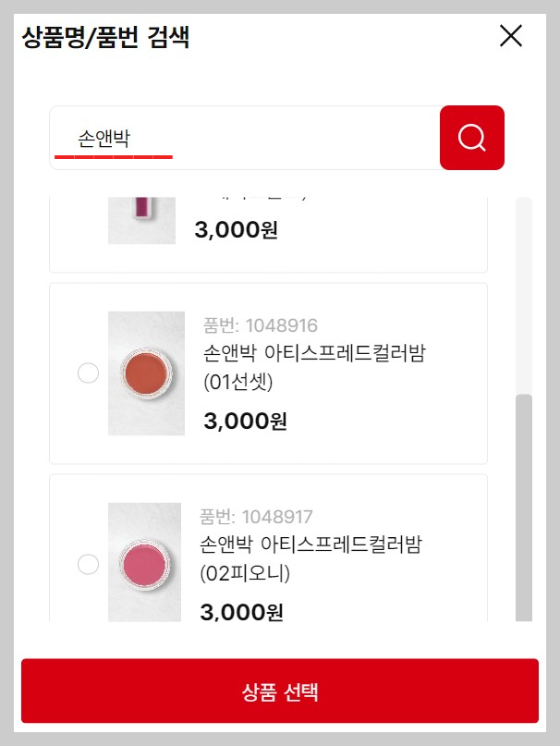
Task: Click the thumbnail of the orange color balm
Action: point(145,373)
